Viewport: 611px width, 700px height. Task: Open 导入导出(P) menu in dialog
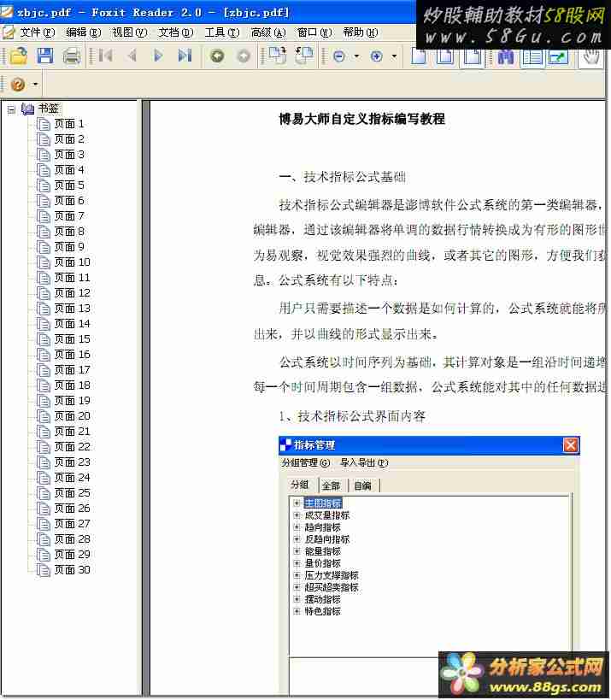tap(364, 463)
